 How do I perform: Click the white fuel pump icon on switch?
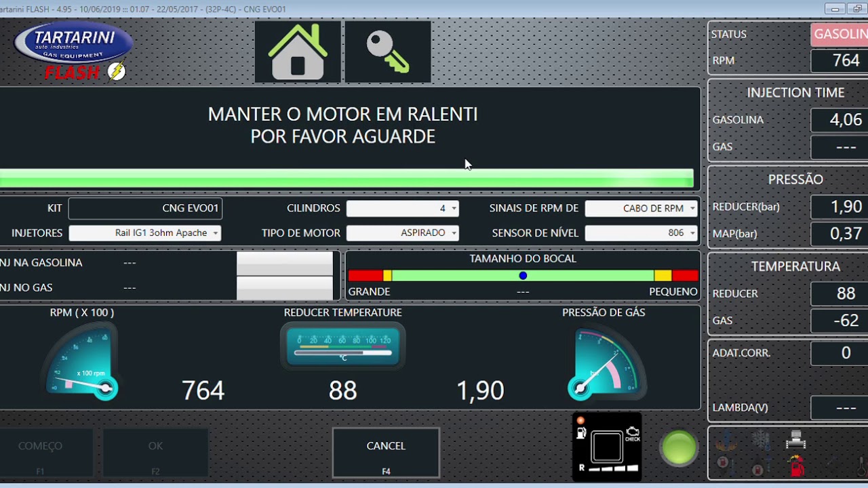pos(581,433)
